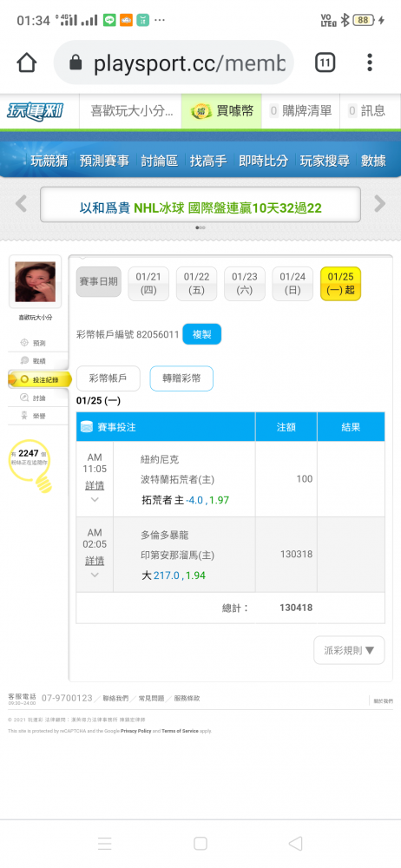Open the 派彩規則 dropdown
The width and height of the screenshot is (401, 868).
(x=349, y=650)
